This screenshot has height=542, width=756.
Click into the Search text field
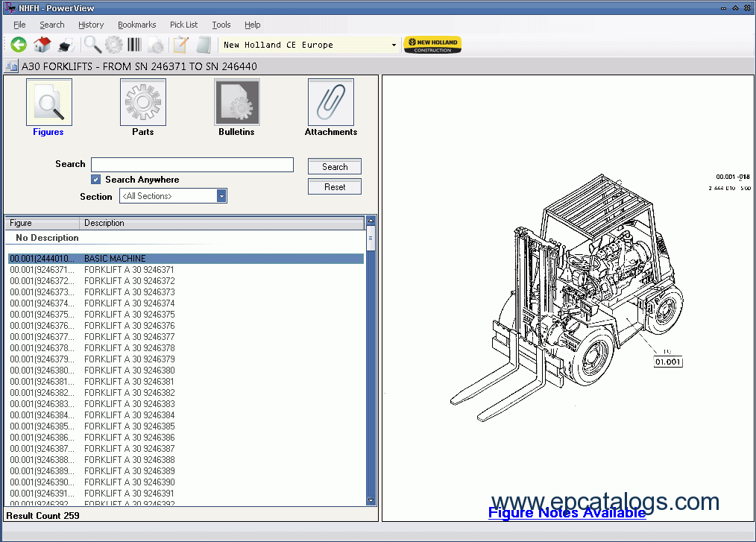click(192, 165)
